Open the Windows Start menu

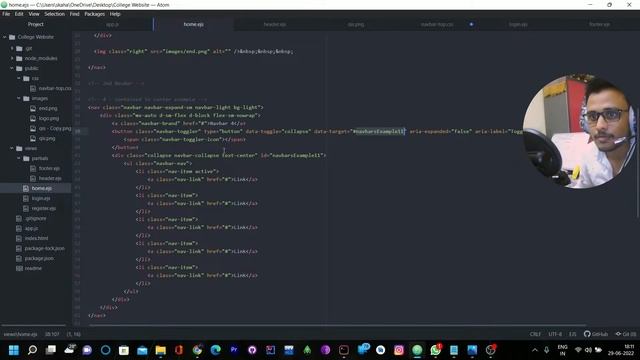[13, 350]
